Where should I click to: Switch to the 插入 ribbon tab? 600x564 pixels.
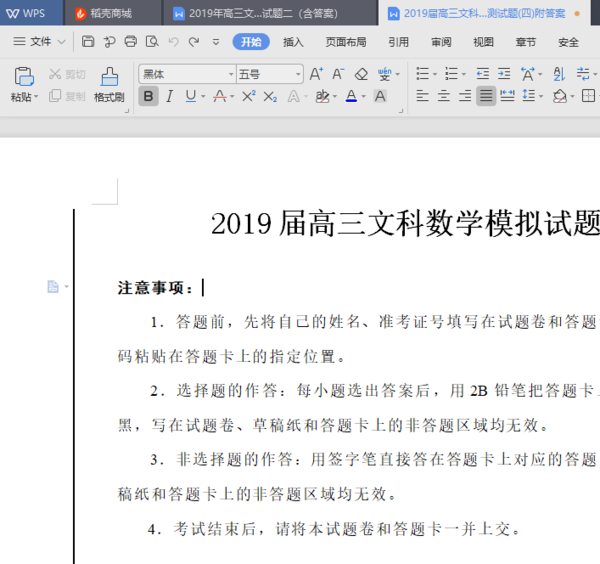(x=293, y=42)
